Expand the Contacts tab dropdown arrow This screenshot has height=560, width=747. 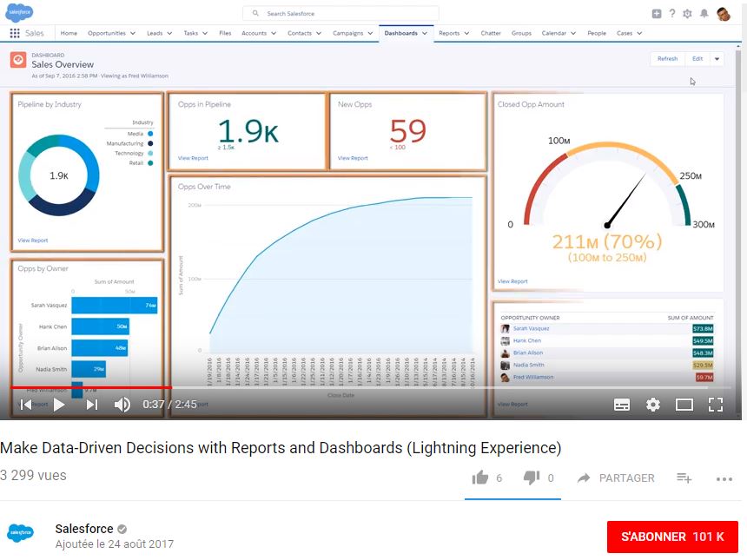[x=319, y=33]
